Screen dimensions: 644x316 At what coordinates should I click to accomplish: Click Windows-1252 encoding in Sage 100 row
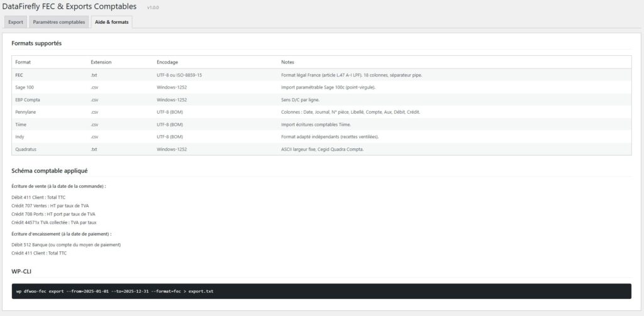172,87
